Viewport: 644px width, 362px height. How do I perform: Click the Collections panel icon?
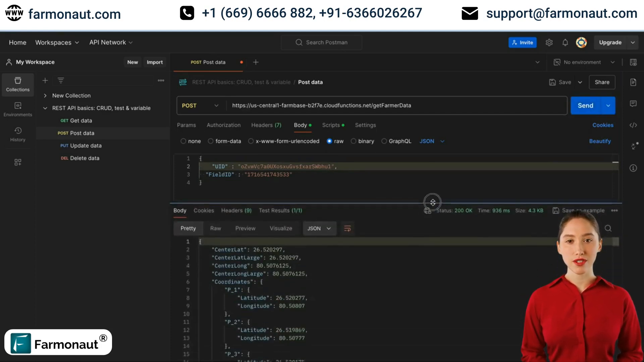coord(18,84)
